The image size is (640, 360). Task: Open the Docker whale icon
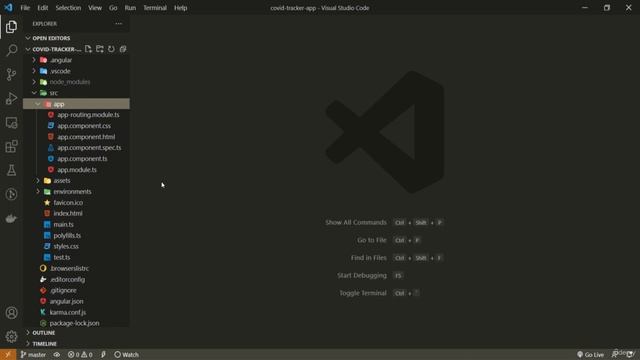click(11, 218)
